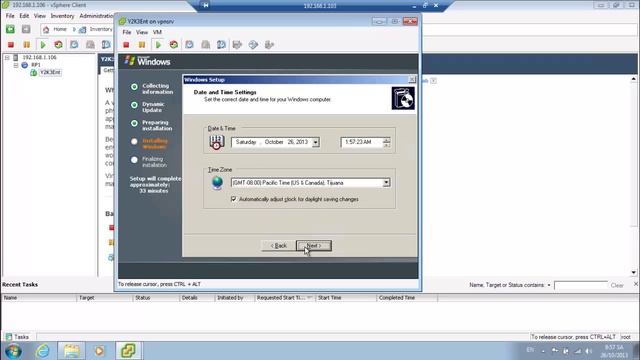Close the Recent Tasks panel
The height and width of the screenshot is (360, 640).
tap(636, 284)
